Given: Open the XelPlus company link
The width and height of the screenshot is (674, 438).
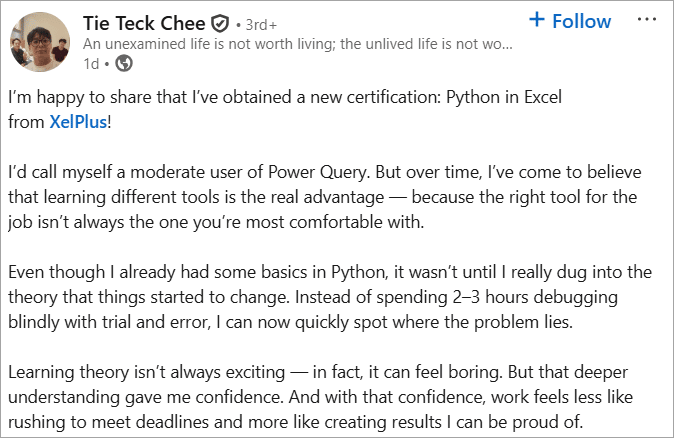Looking at the screenshot, I should pyautogui.click(x=78, y=122).
